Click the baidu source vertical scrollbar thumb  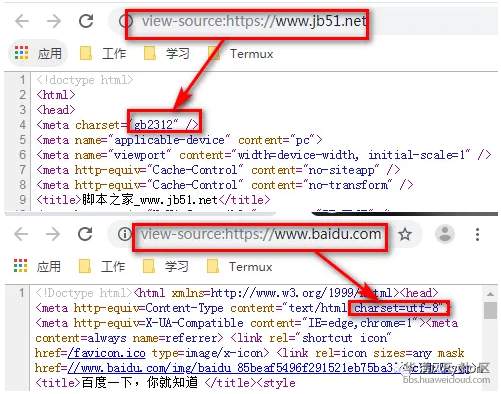click(x=490, y=311)
